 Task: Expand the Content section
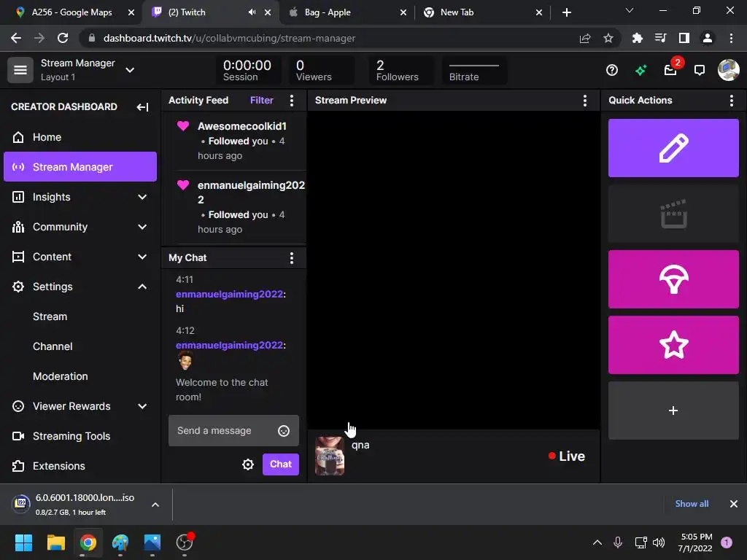click(x=142, y=257)
